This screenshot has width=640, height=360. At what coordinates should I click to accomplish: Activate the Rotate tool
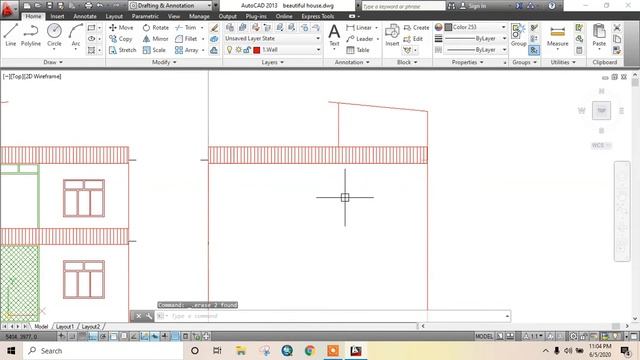156,27
